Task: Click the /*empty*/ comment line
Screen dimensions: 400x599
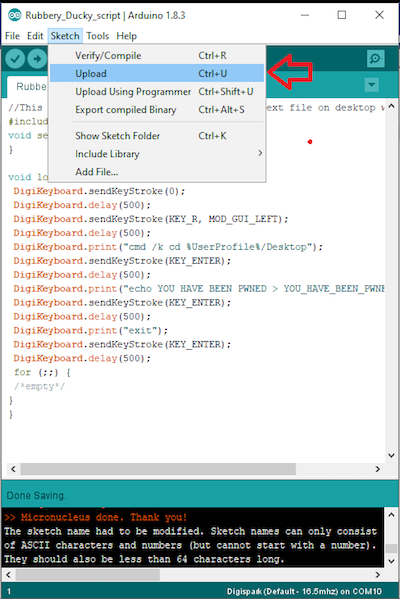Action: (x=39, y=386)
